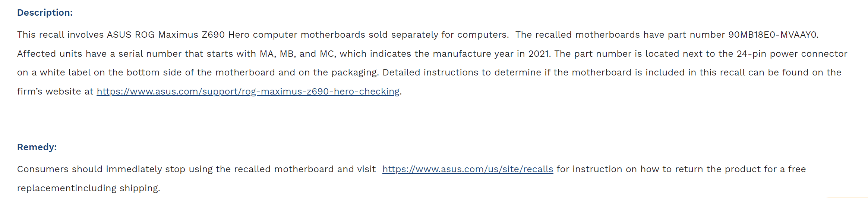
Task: Click the words white label
Action: click(x=65, y=72)
